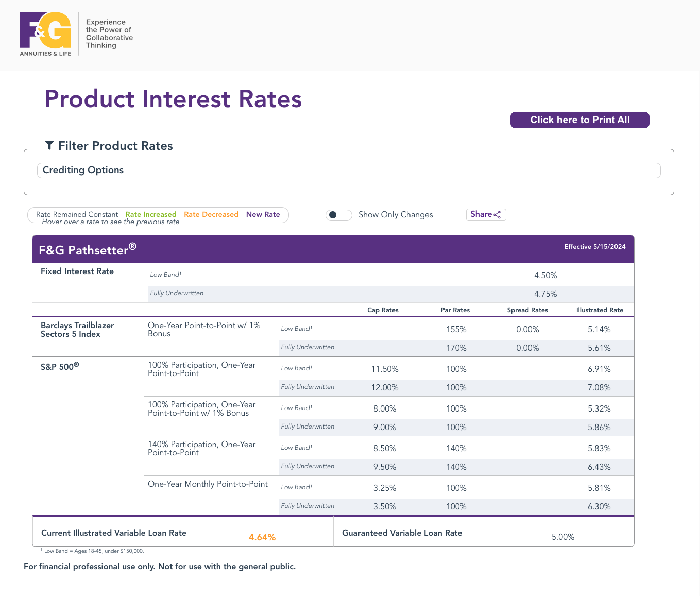This screenshot has height=596, width=700.
Task: Click the 8.50% cap rate value
Action: [385, 449]
